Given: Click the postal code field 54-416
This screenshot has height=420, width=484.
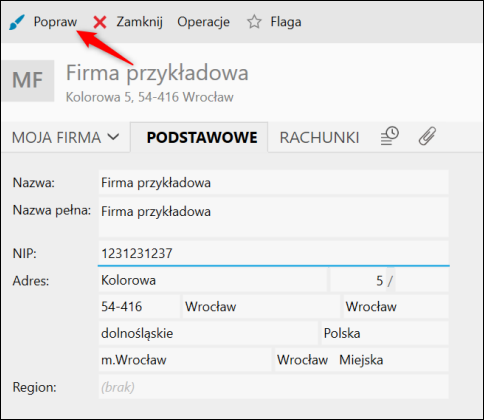Looking at the screenshot, I should [x=139, y=307].
